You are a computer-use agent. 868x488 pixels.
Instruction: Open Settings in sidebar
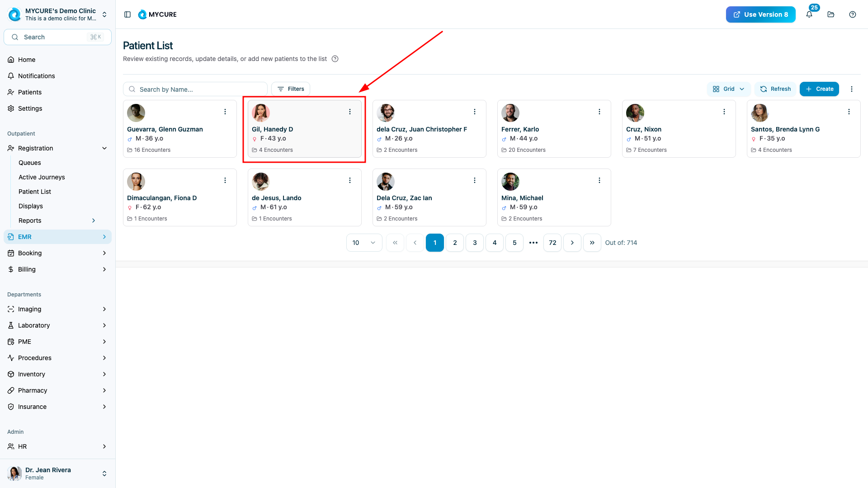click(30, 108)
